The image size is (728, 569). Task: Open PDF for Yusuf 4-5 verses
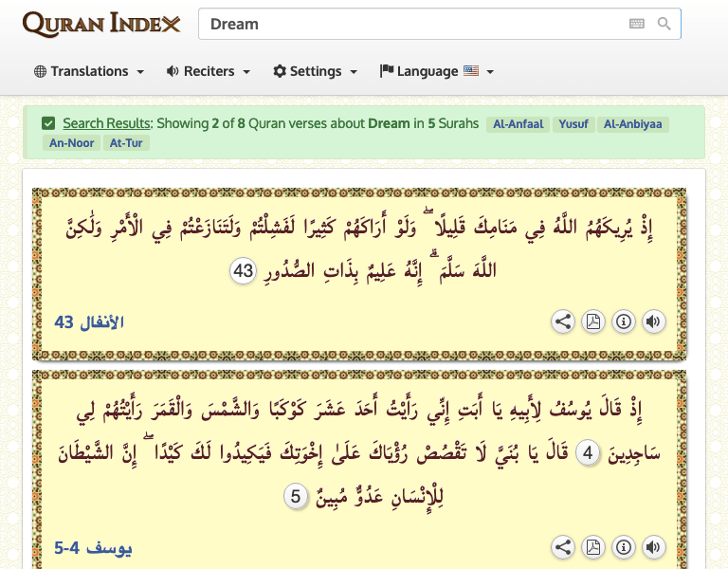(593, 547)
